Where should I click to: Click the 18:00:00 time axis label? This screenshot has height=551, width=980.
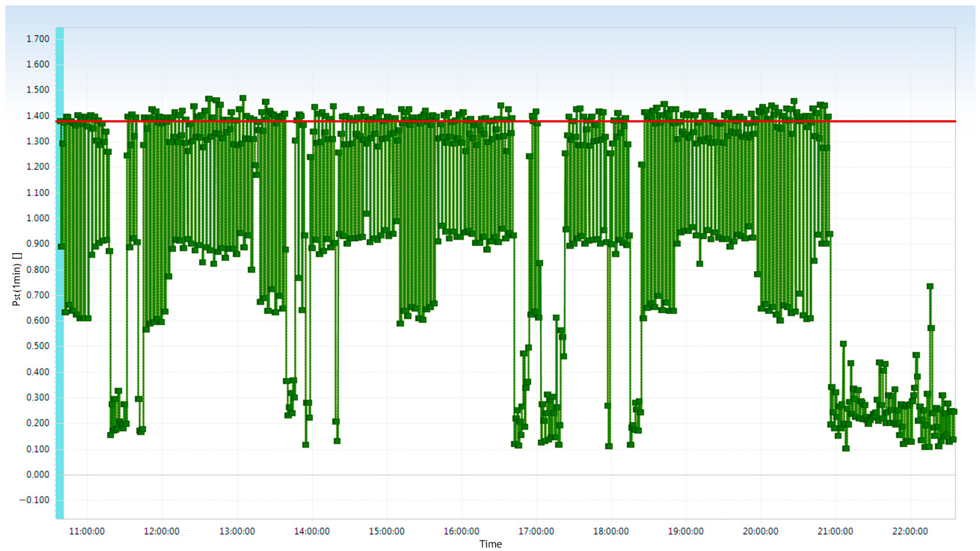pyautogui.click(x=611, y=531)
